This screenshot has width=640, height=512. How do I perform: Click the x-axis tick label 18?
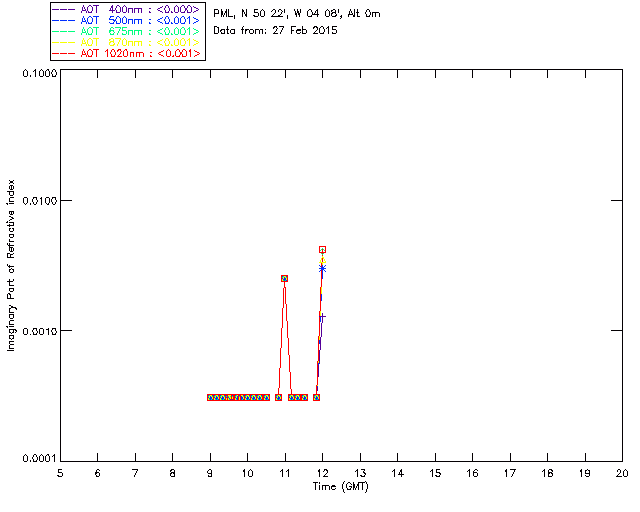click(547, 474)
